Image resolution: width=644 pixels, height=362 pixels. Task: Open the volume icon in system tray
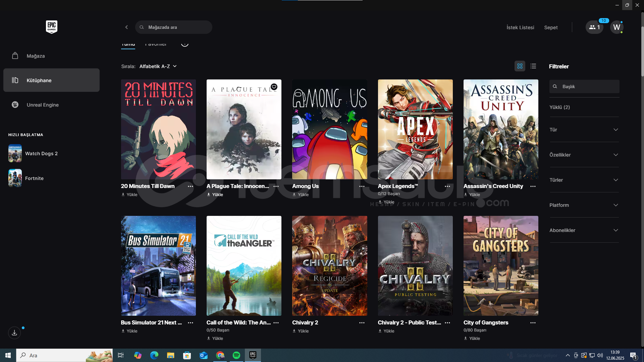coord(600,355)
